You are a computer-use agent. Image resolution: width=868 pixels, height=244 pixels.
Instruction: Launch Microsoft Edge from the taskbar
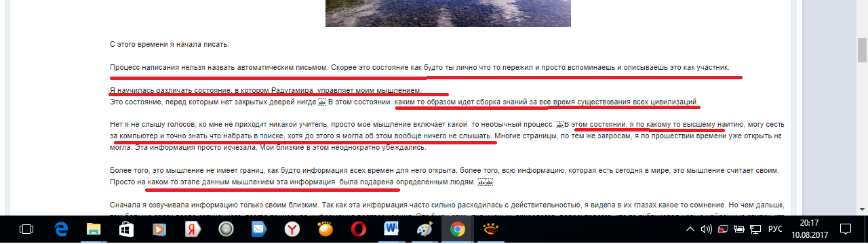click(60, 230)
